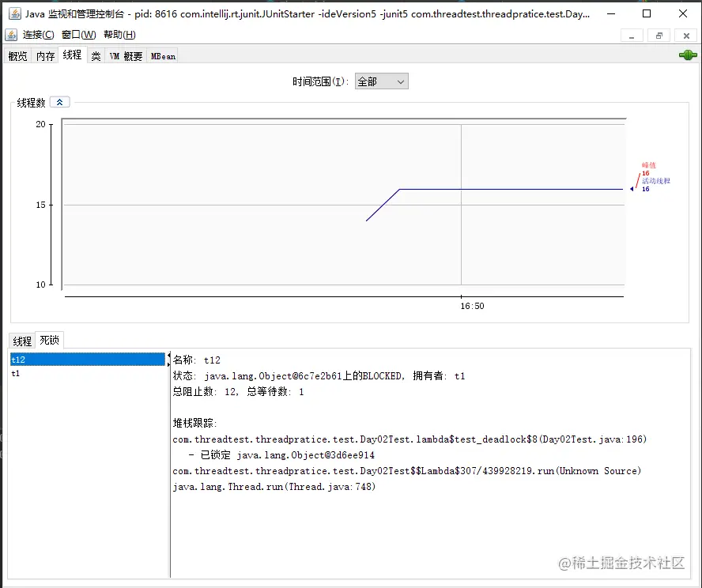Open the 连接(C) menu
702x588 pixels.
[x=39, y=35]
